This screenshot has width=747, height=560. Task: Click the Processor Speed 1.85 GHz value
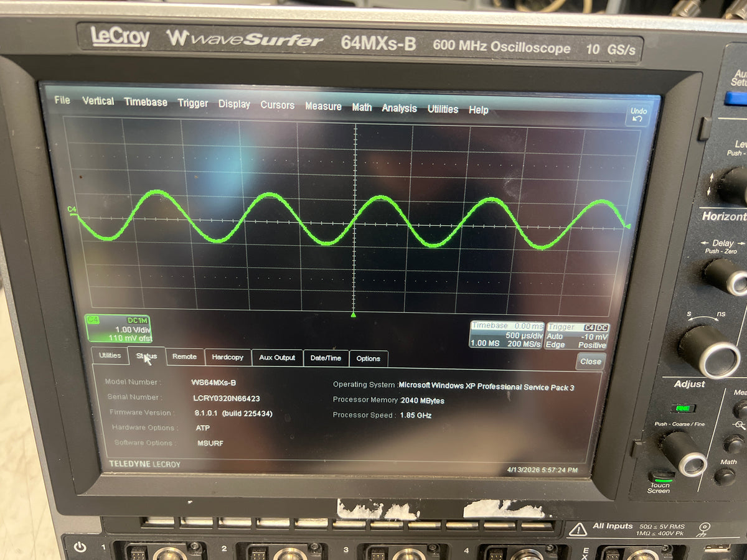click(x=416, y=416)
